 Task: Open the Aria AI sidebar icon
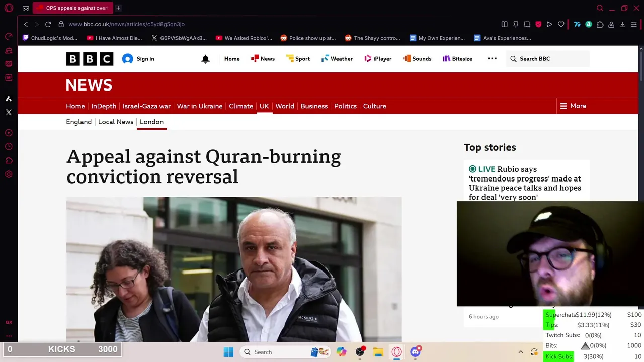tap(9, 99)
